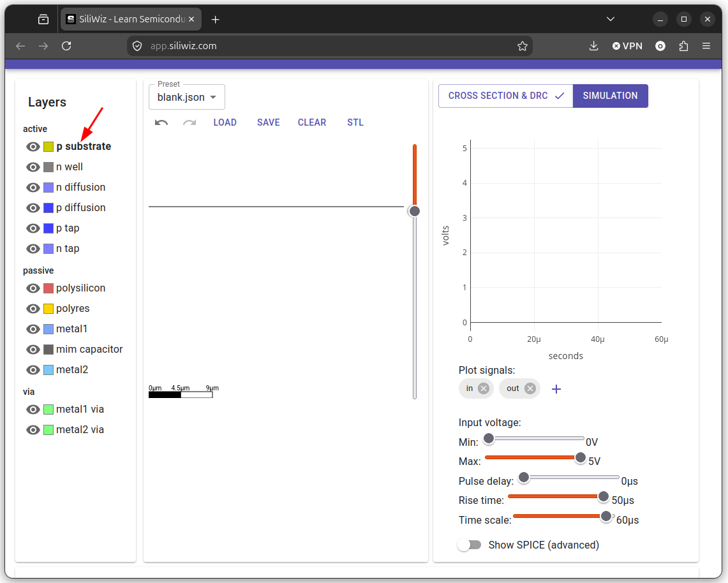728x583 pixels.
Task: Open the Preset blank.json dropdown
Action: point(187,97)
